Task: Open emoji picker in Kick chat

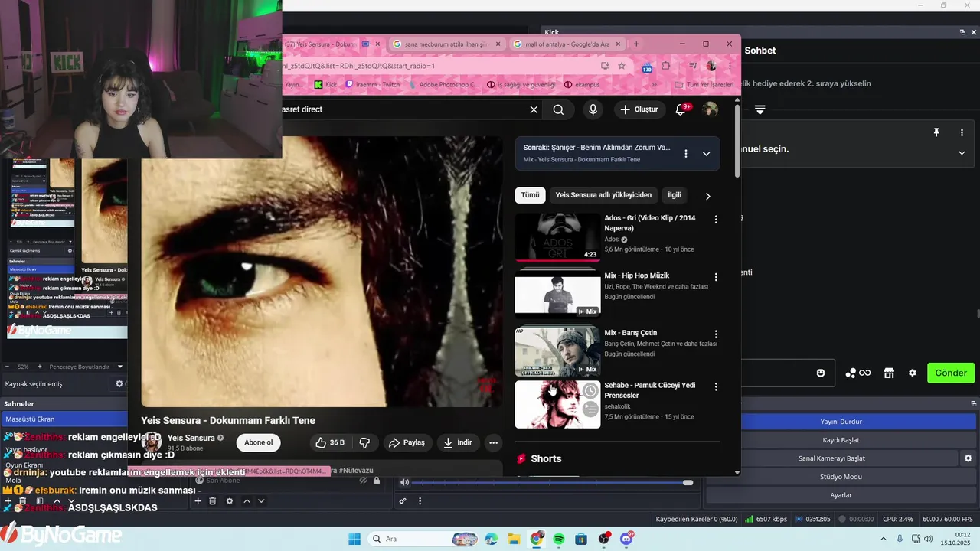Action: 821,373
